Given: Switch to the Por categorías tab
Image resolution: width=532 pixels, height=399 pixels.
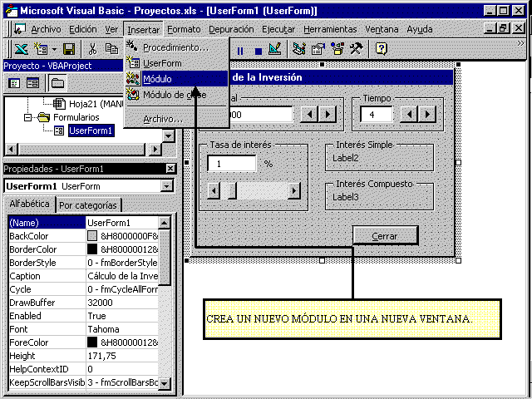Looking at the screenshot, I should (x=88, y=205).
